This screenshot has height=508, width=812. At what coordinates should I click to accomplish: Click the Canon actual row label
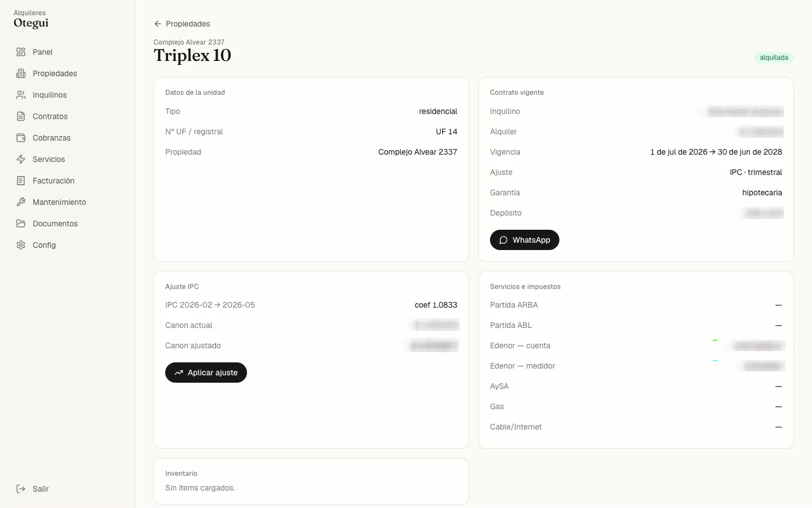[188, 325]
